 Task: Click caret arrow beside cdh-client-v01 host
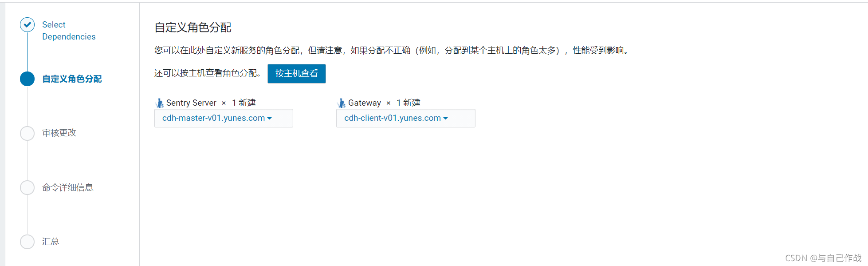[x=445, y=119]
